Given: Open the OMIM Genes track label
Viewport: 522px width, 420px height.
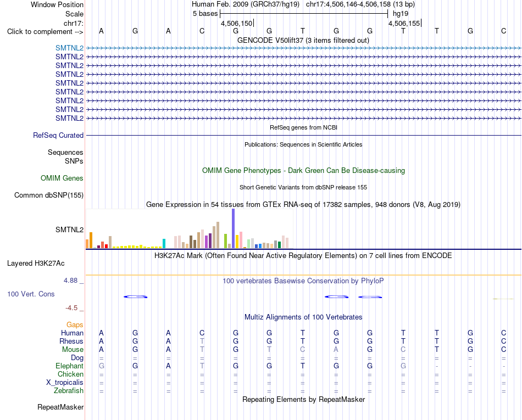Looking at the screenshot, I should pos(62,178).
